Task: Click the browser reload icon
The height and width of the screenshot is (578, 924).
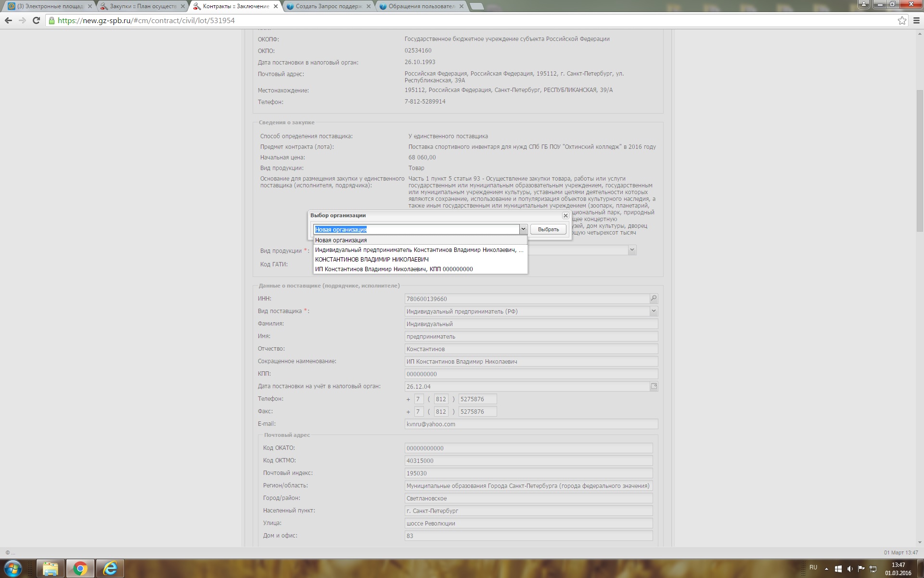Action: 36,20
